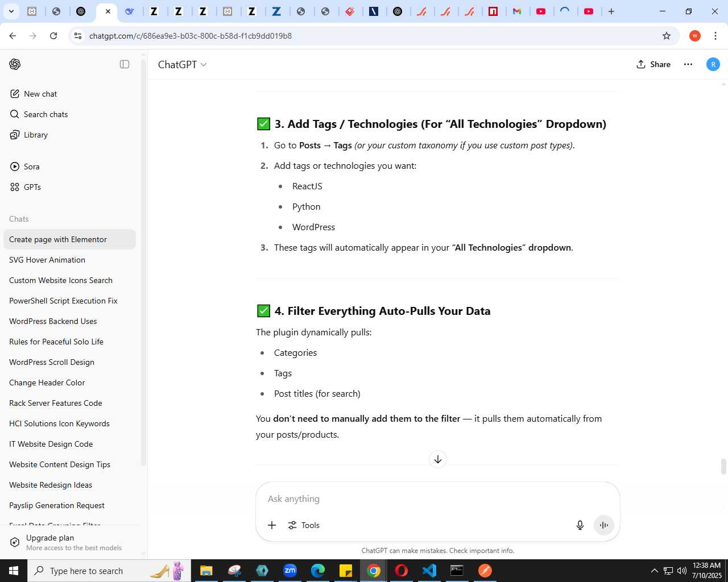Open the Chrome three-dot menu
Viewport: 728px width, 582px height.
[715, 36]
